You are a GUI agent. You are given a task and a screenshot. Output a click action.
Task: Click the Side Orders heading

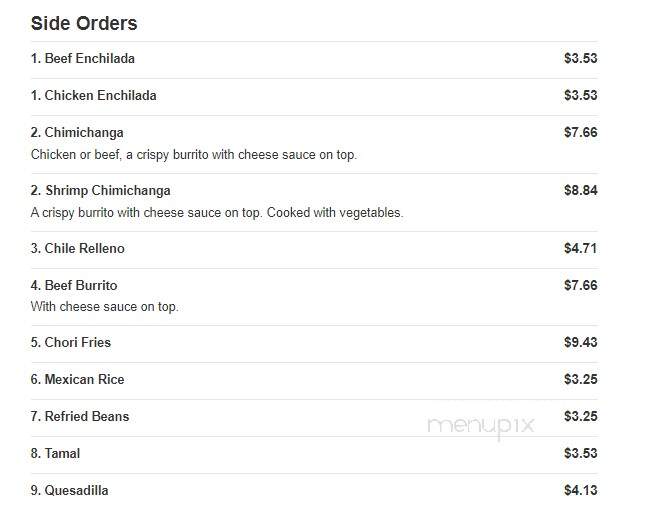84,23
